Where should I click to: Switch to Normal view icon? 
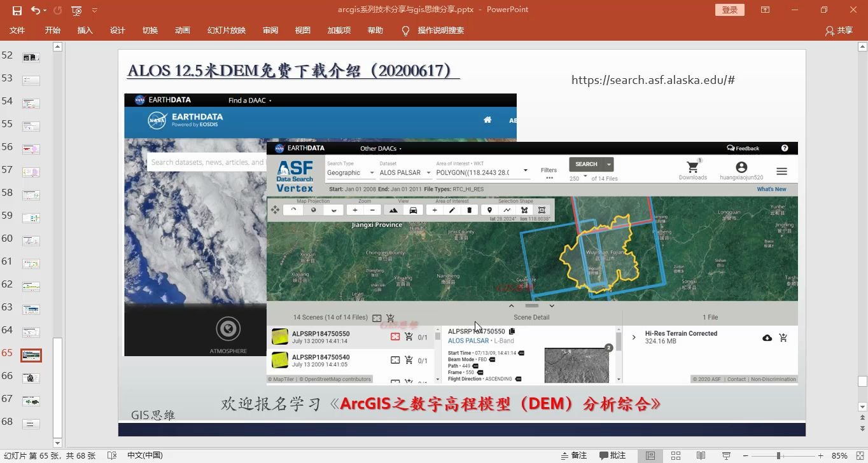650,455
